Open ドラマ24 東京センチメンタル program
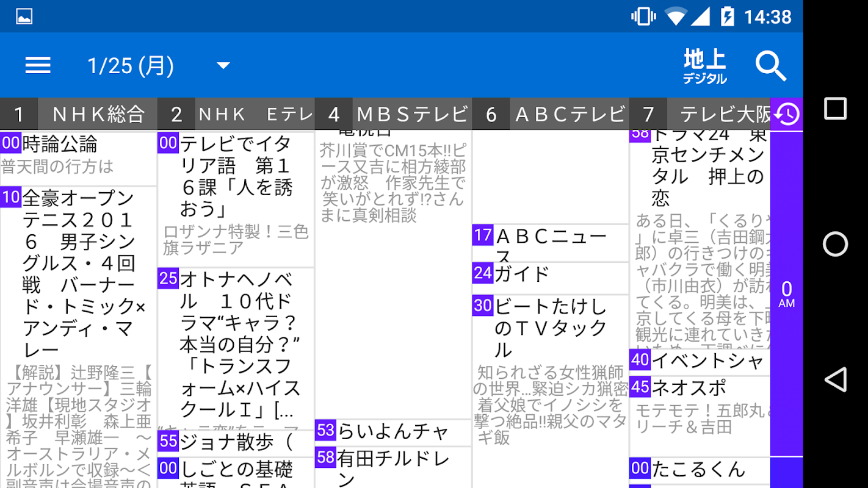The height and width of the screenshot is (488, 868). click(x=700, y=239)
